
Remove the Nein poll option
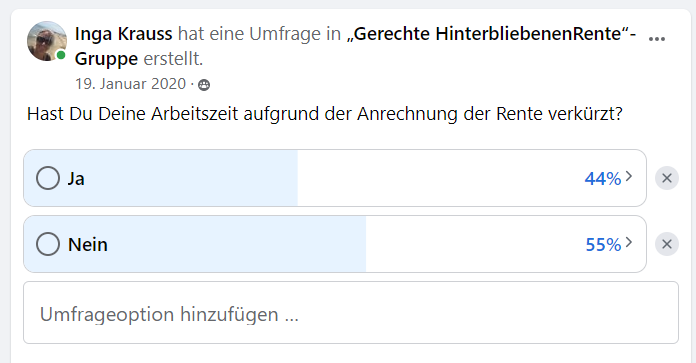pos(667,244)
